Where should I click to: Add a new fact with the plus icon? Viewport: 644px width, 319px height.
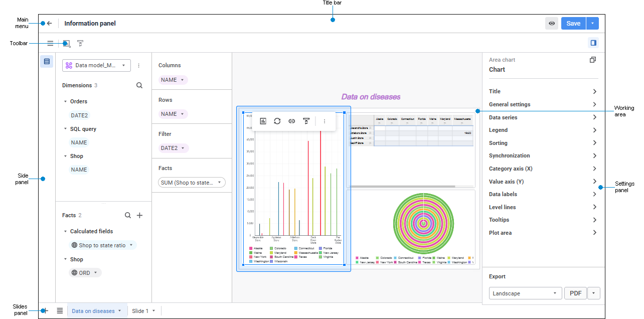140,215
